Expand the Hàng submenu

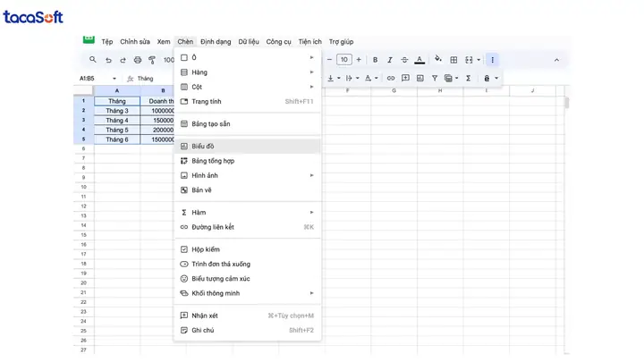pos(247,72)
